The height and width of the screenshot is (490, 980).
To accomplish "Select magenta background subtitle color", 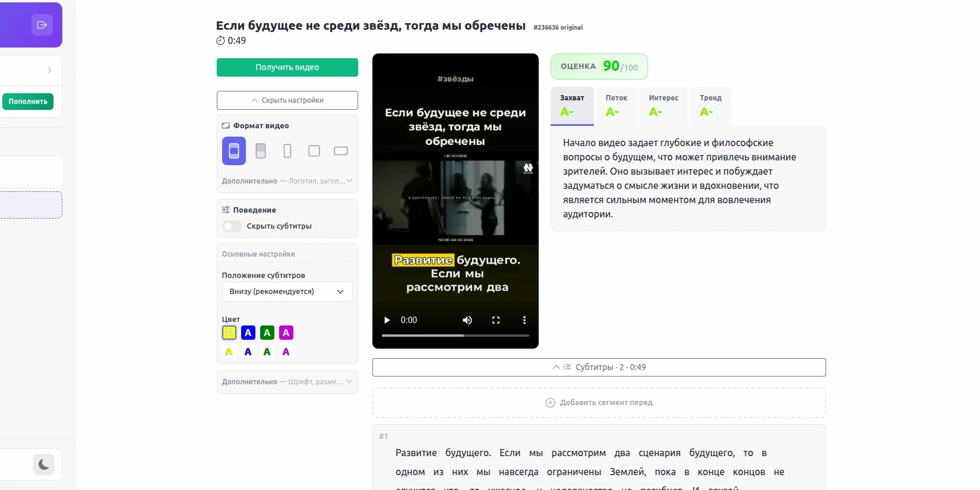I will (286, 333).
